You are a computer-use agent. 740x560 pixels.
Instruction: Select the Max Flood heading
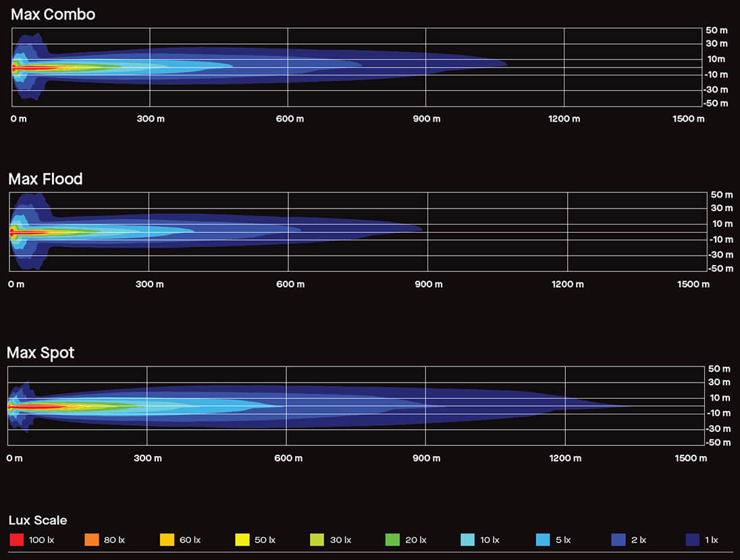(45, 179)
